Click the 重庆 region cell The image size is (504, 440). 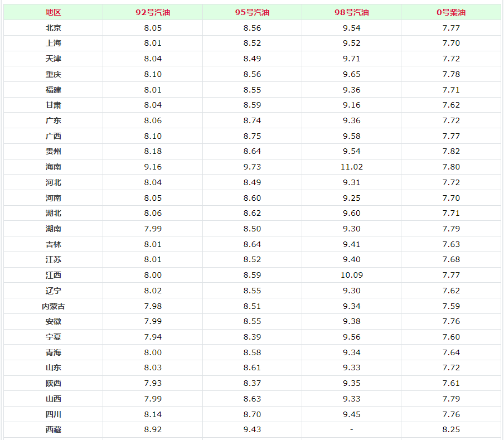click(x=54, y=74)
